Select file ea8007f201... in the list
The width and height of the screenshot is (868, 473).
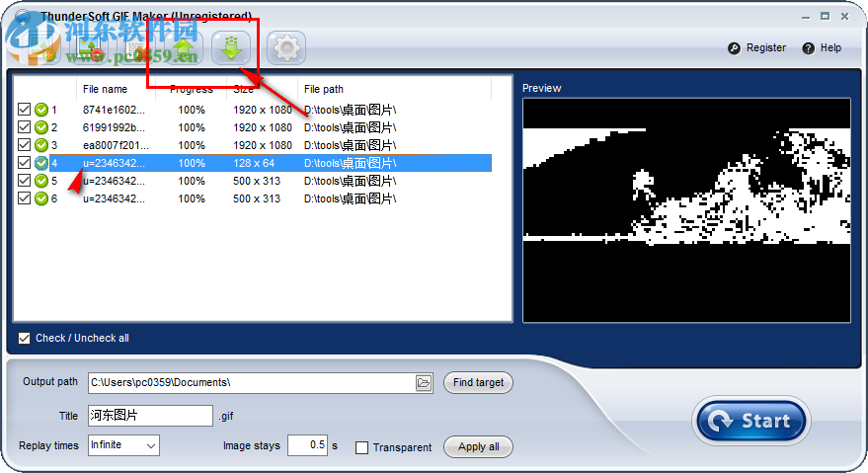(116, 145)
